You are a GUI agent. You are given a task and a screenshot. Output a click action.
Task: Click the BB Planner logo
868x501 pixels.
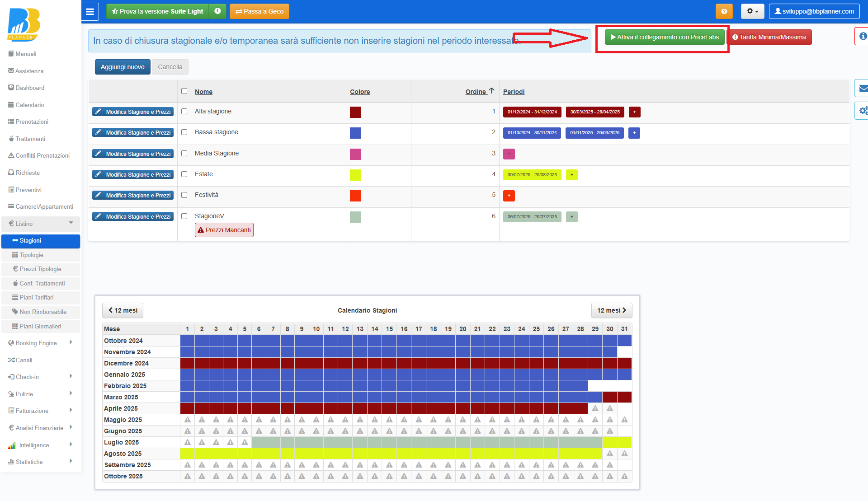coord(24,24)
